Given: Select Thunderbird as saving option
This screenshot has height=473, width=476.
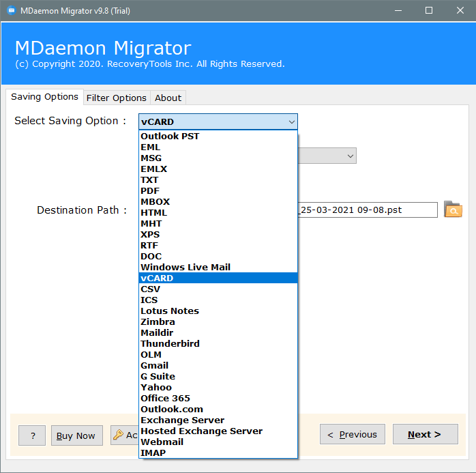Looking at the screenshot, I should click(218, 343).
